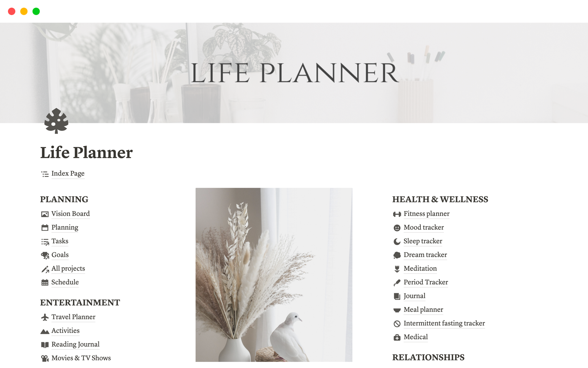Open the Meditation page

coord(420,268)
